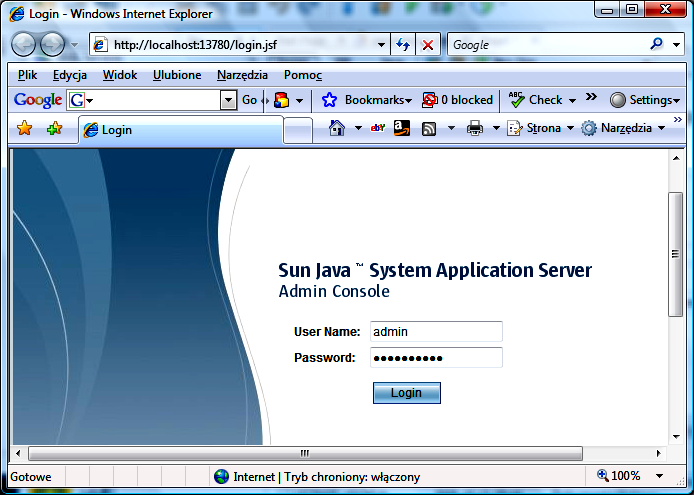The image size is (694, 495).
Task: Stop loading with the red X button
Action: coord(428,45)
